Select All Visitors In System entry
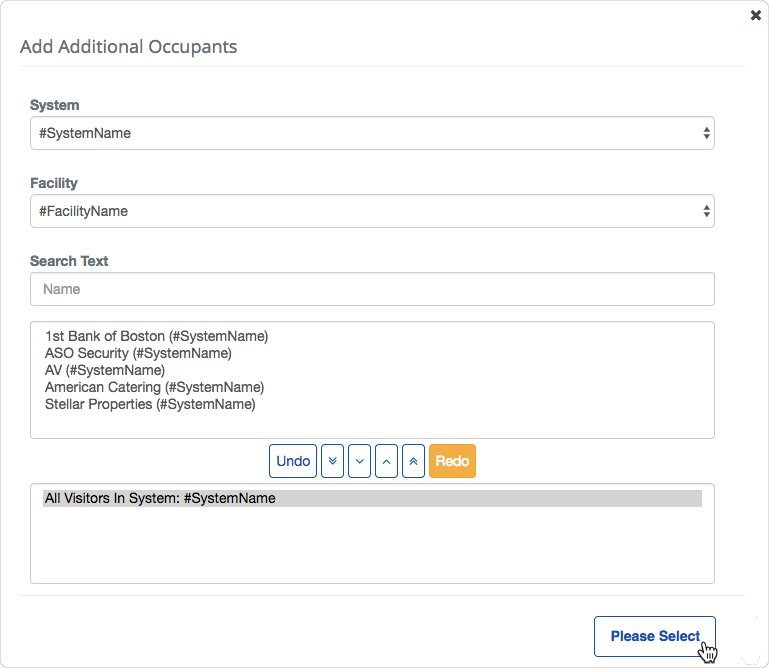The image size is (769, 668). (160, 498)
